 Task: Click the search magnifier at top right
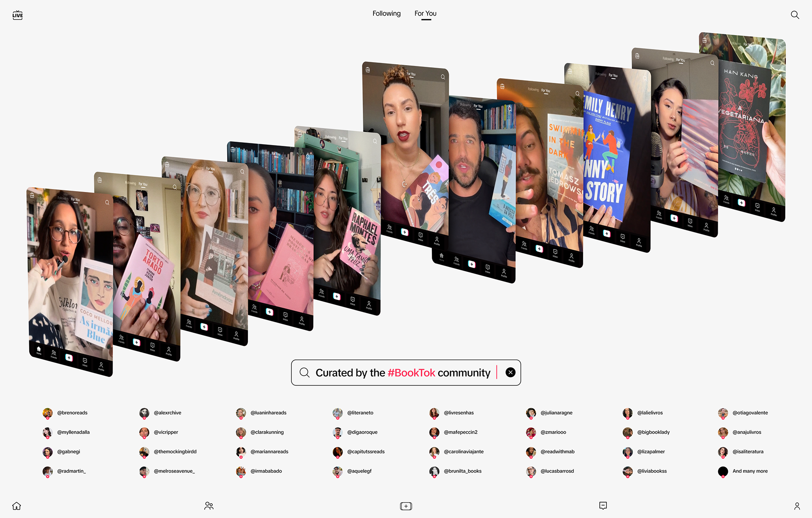point(795,15)
